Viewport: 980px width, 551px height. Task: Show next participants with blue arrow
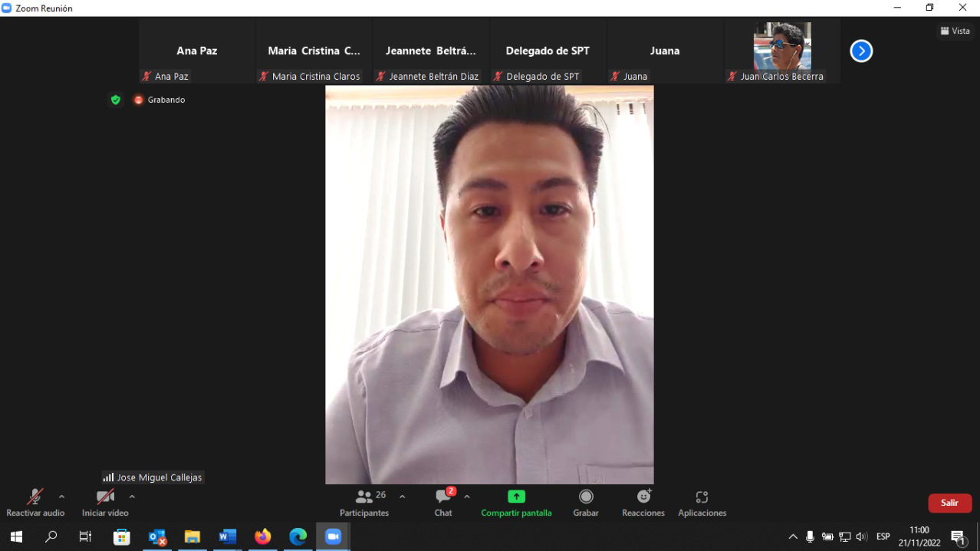click(x=861, y=51)
